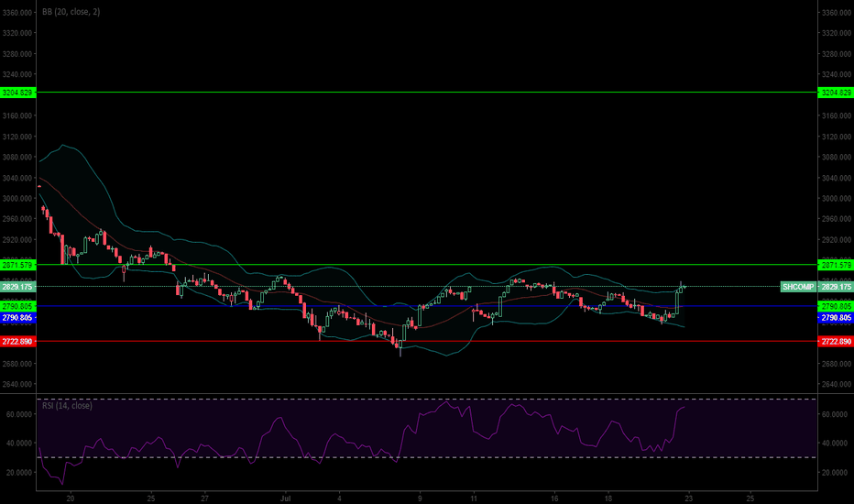Click the red 2722.890 label on right axis
The width and height of the screenshot is (854, 504).
coord(836,342)
